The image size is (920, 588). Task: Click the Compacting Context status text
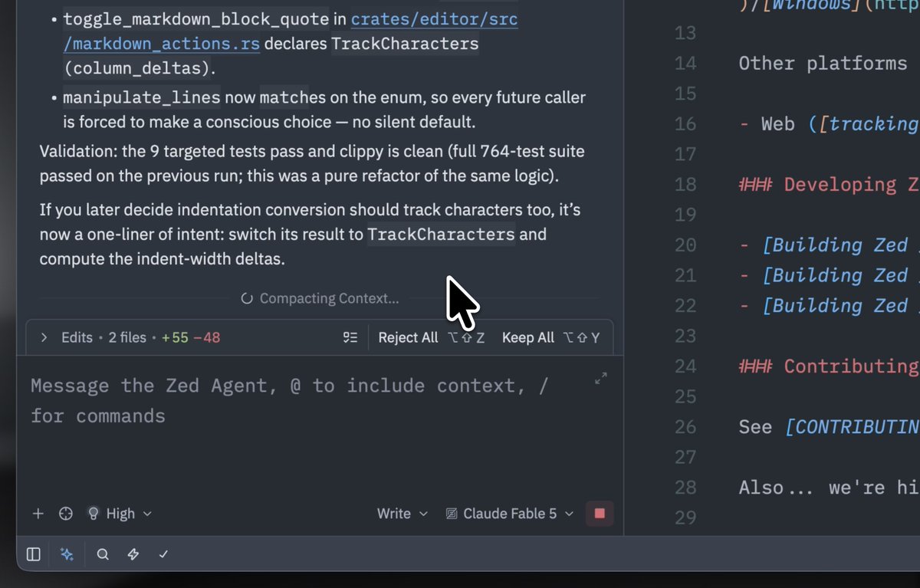point(329,299)
